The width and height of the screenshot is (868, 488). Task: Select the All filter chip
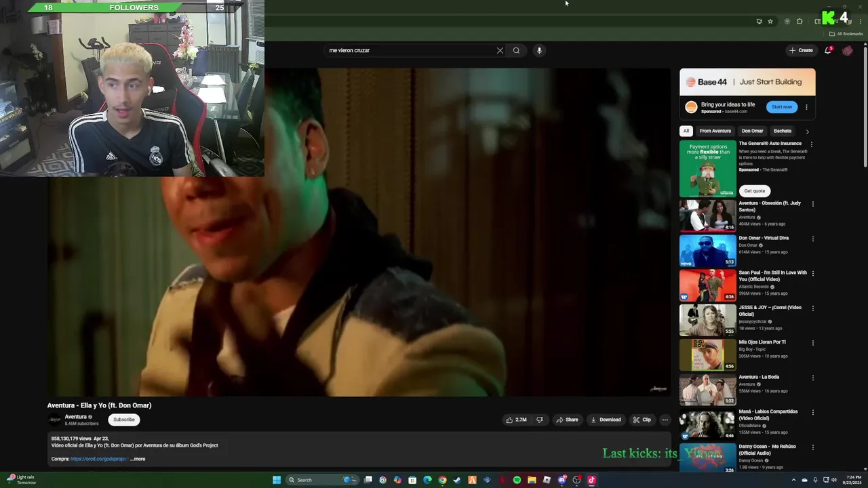coord(686,131)
